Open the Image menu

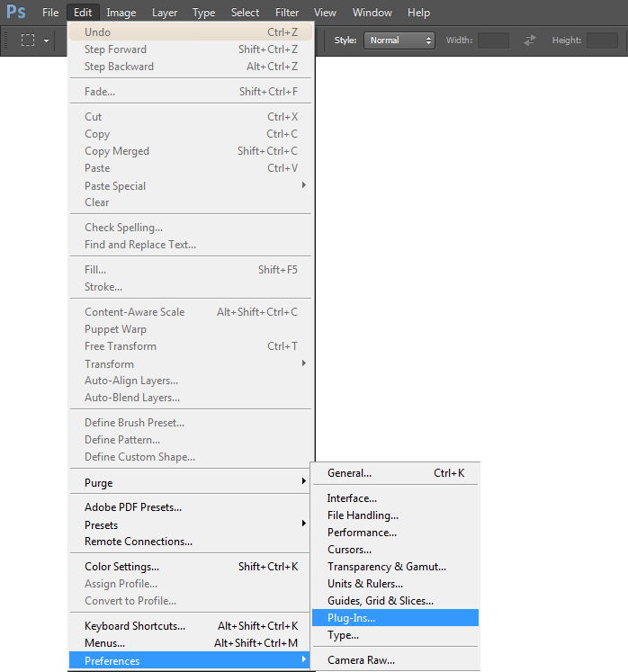pos(121,13)
